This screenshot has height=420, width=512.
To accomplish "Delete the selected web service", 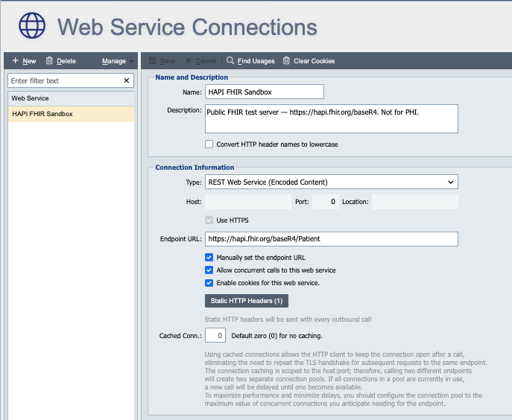I will pos(61,61).
